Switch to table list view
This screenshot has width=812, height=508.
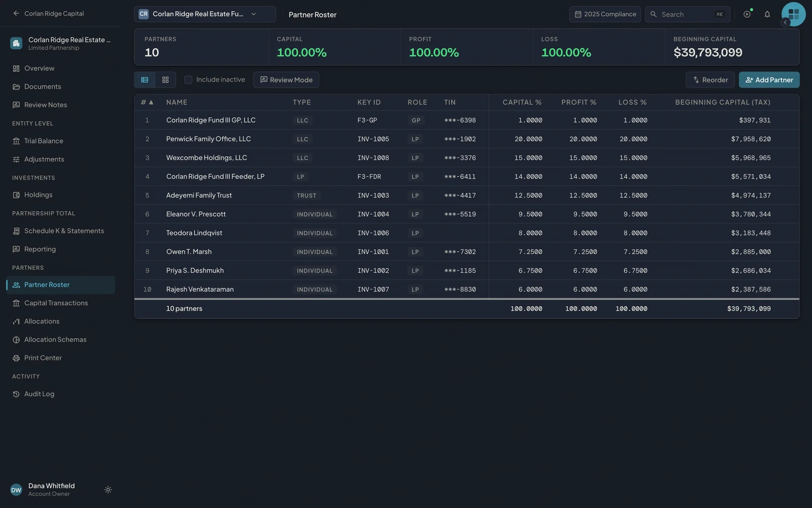tap(145, 80)
